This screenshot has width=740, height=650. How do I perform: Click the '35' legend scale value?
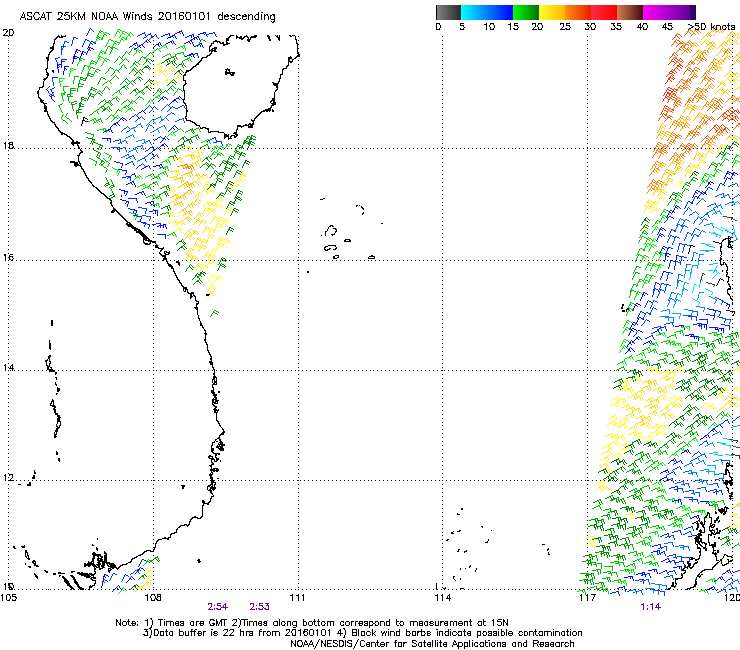point(616,27)
